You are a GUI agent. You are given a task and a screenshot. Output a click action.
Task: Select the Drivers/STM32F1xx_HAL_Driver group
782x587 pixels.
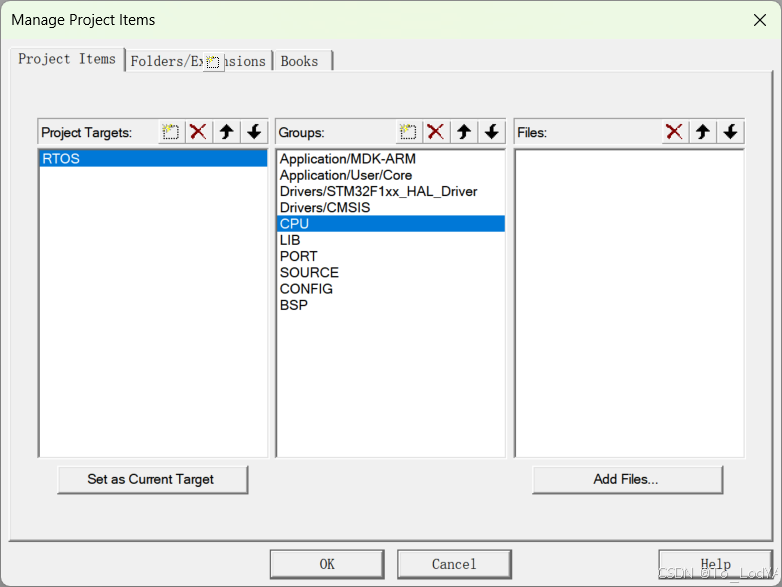coord(391,192)
